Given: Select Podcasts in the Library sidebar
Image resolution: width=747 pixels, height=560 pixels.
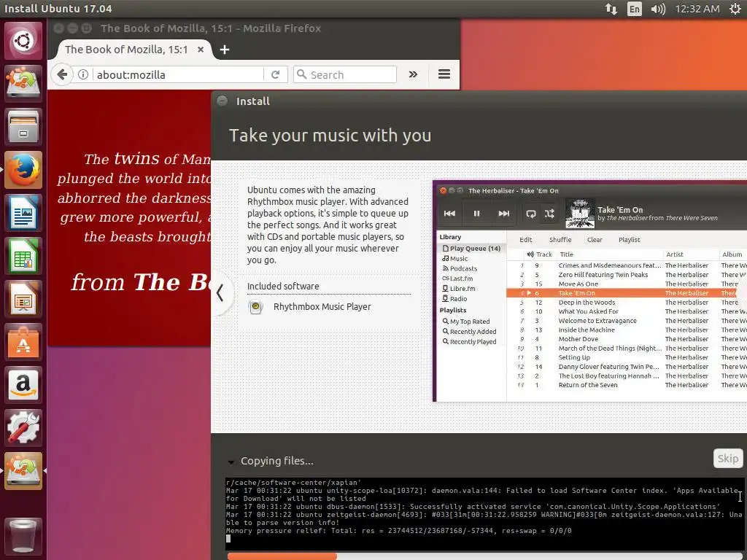Looking at the screenshot, I should 460,268.
